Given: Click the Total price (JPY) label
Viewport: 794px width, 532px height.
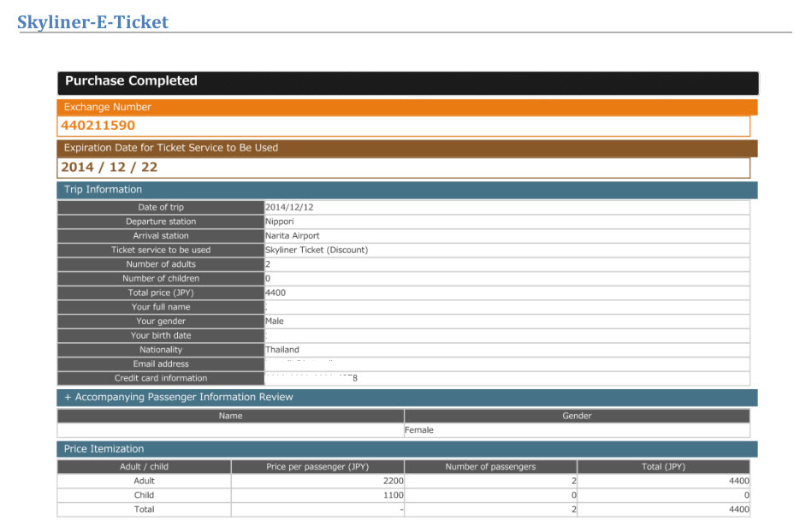Looking at the screenshot, I should (x=161, y=292).
